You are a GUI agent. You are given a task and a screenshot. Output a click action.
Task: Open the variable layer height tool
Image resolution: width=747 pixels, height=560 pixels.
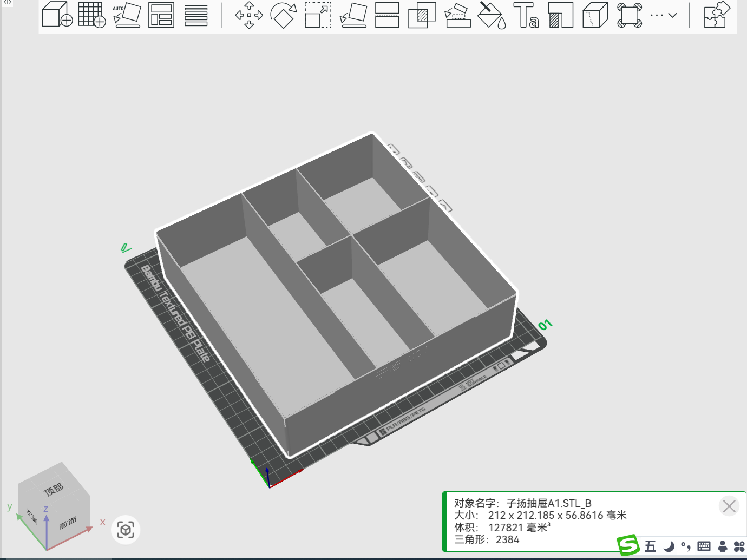point(196,15)
